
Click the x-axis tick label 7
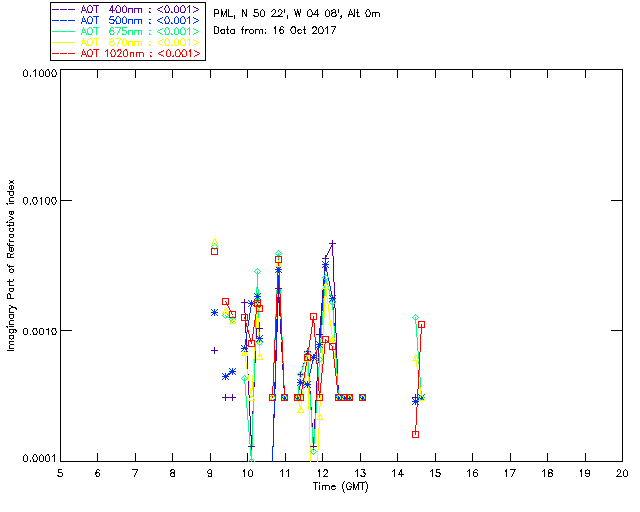pos(135,473)
